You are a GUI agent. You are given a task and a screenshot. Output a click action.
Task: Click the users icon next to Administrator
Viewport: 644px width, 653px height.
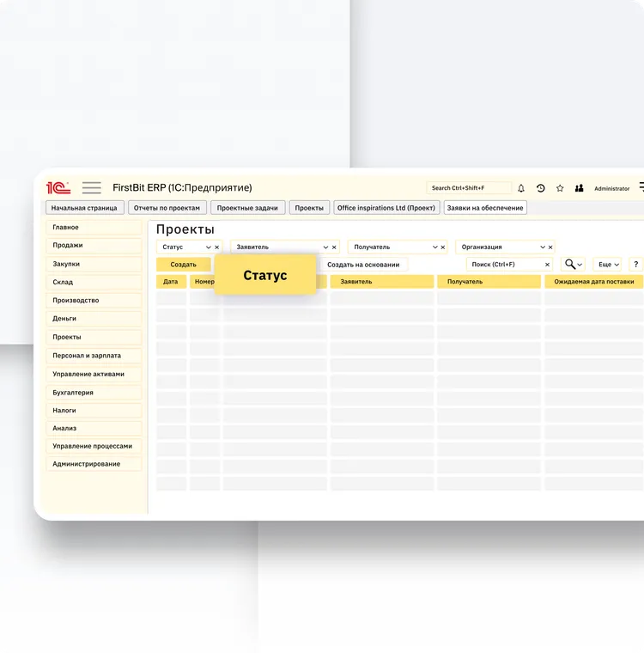(579, 188)
